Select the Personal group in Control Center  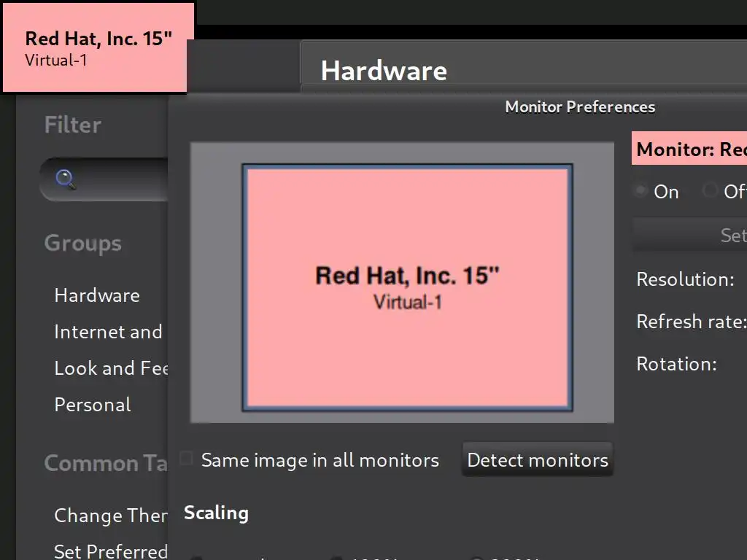[93, 405]
